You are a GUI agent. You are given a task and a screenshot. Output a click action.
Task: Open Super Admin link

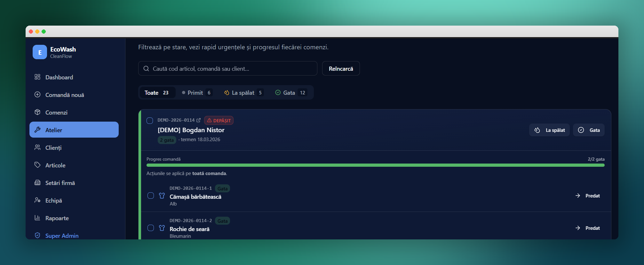74,235
